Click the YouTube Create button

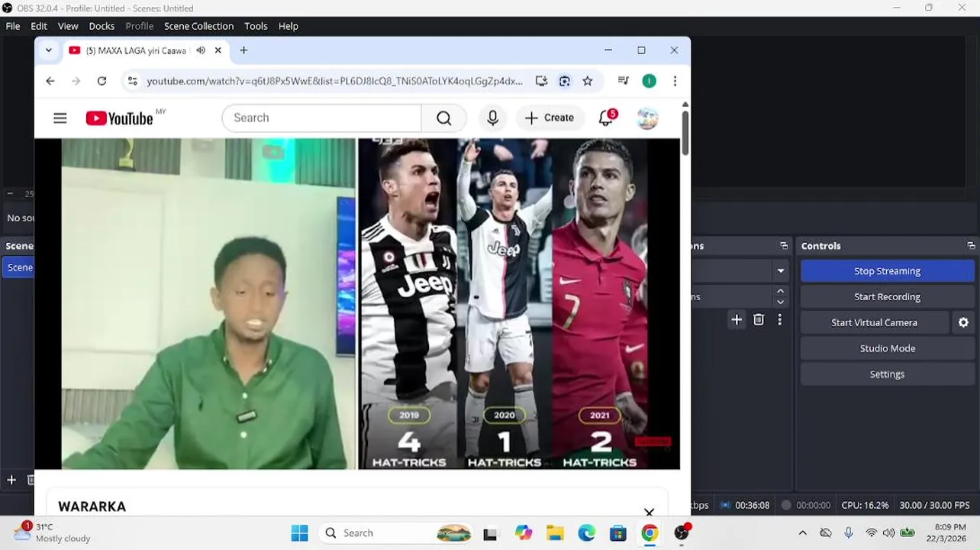tap(550, 118)
